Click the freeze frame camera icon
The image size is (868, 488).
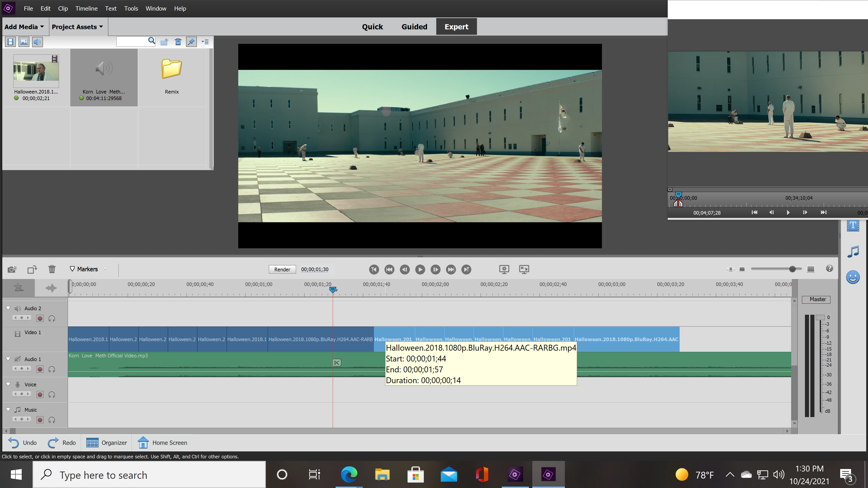pos(12,269)
